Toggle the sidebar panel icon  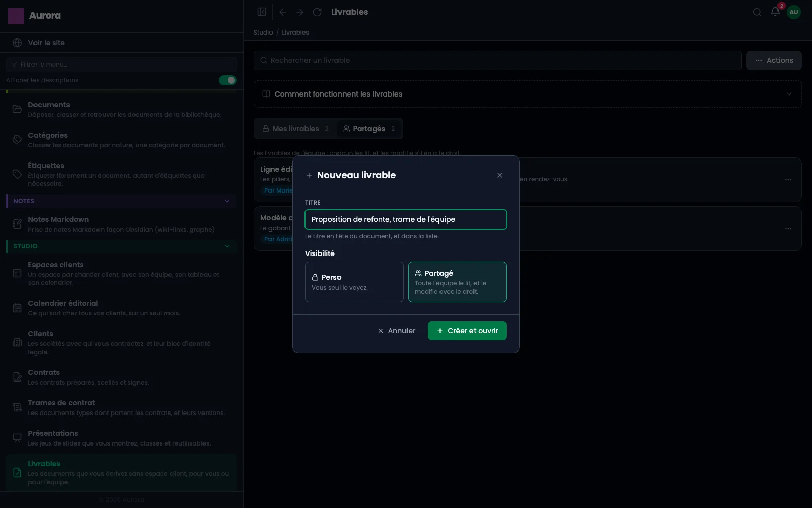262,12
